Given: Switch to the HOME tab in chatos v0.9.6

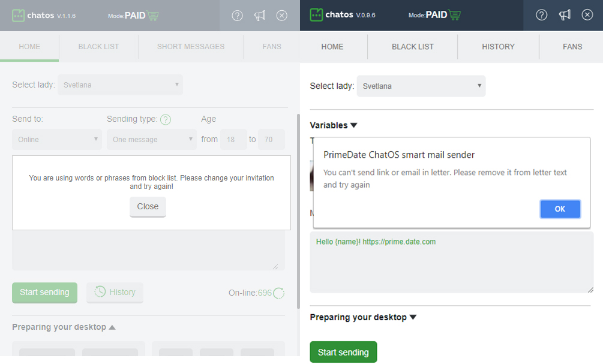Looking at the screenshot, I should [332, 47].
